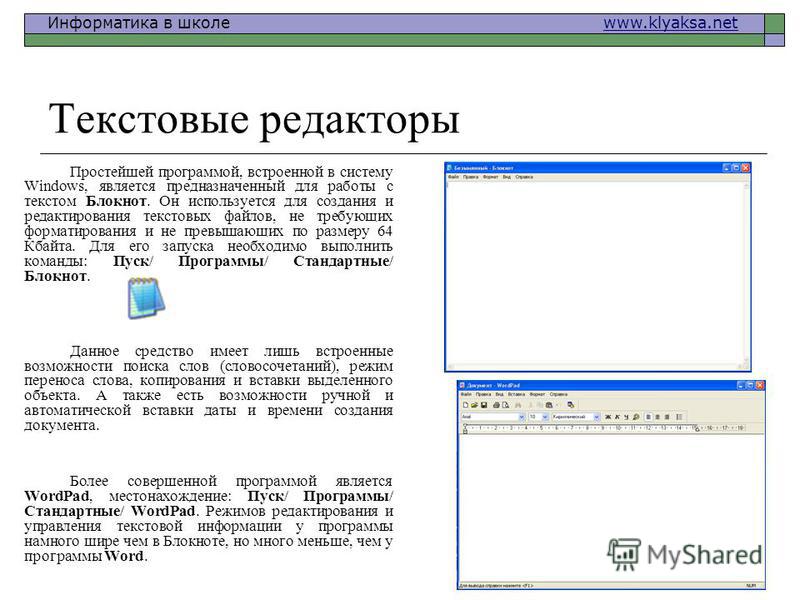Select align center button in WordPad
This screenshot has height=600, width=800.
point(657,417)
